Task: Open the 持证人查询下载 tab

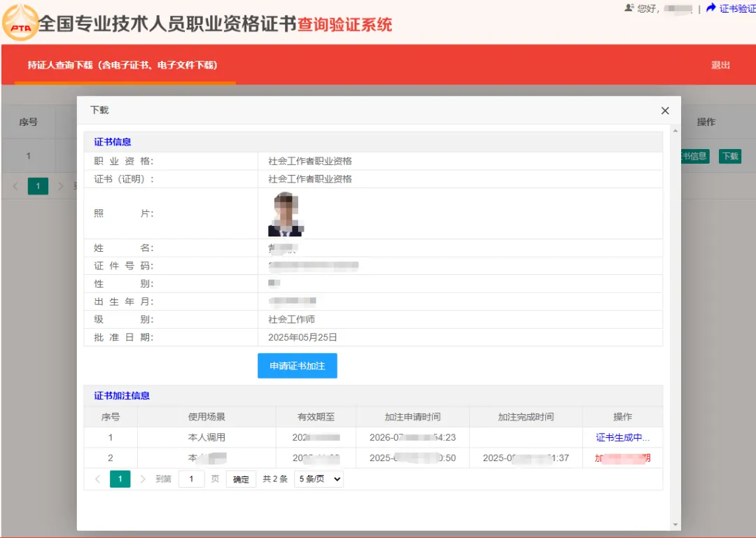Action: coord(122,65)
